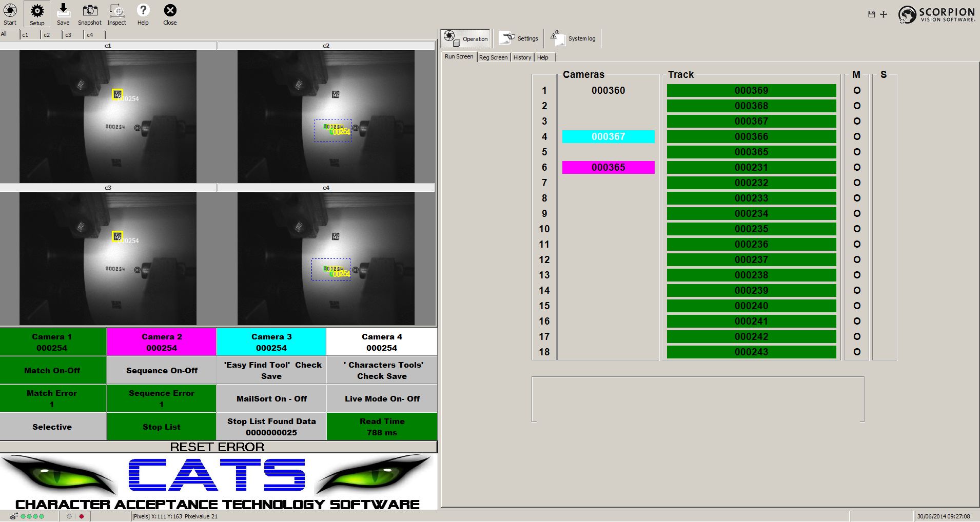This screenshot has width=980, height=522.
Task: Toggle the M circle for track row 1
Action: pyautogui.click(x=857, y=90)
